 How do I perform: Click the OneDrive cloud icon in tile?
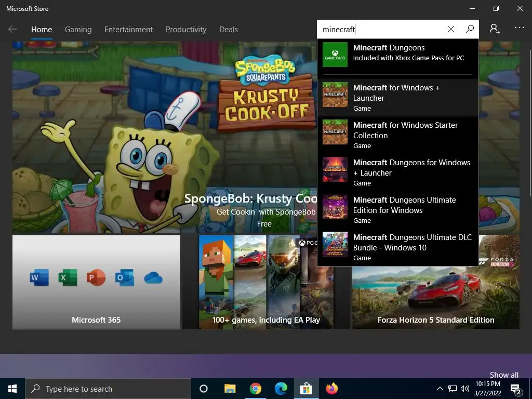click(x=153, y=278)
